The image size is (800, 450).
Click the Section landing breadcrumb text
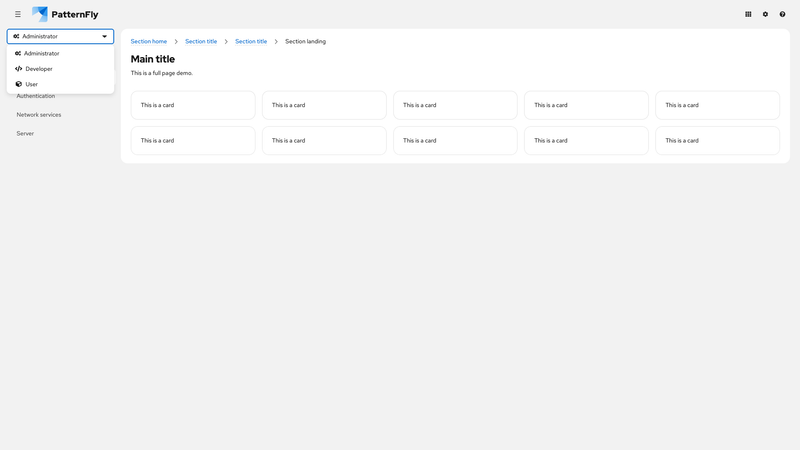(x=305, y=41)
